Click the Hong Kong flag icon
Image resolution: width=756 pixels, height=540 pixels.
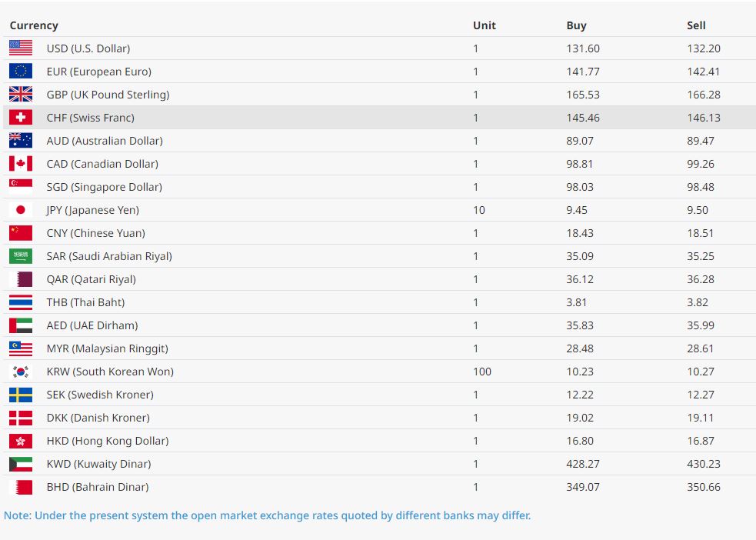[x=21, y=442]
